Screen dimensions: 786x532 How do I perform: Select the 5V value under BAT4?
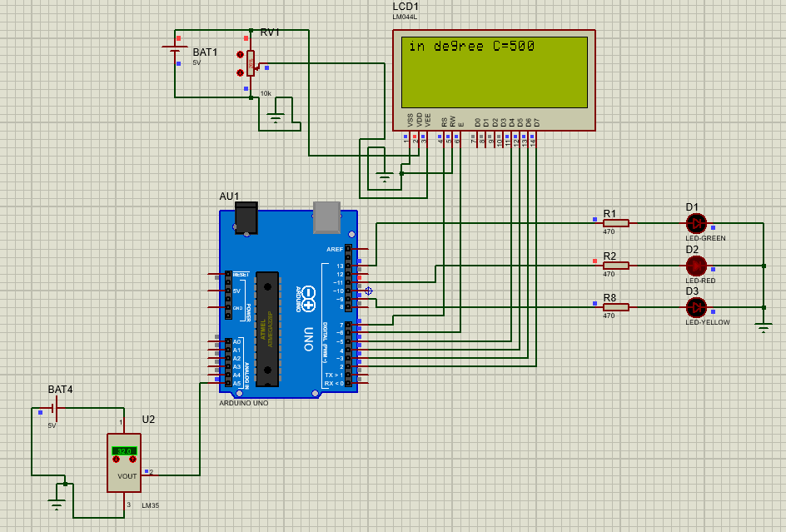pyautogui.click(x=52, y=425)
